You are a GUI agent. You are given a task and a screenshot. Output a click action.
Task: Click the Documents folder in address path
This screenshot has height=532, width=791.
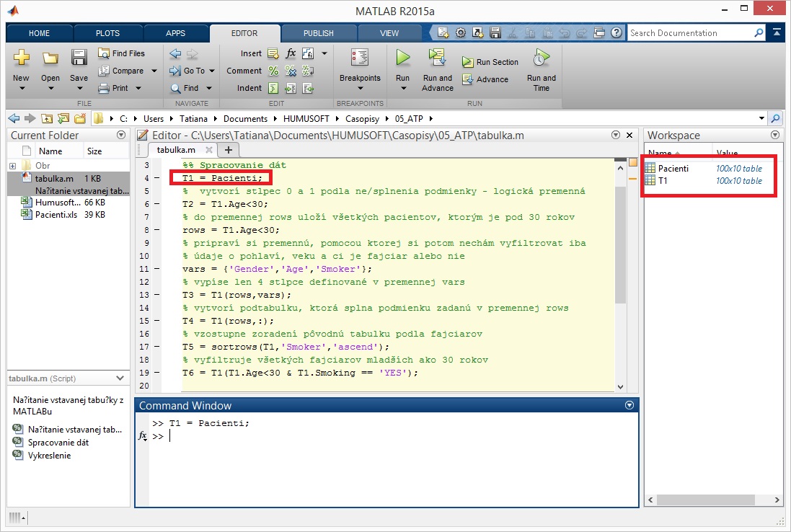tap(246, 118)
